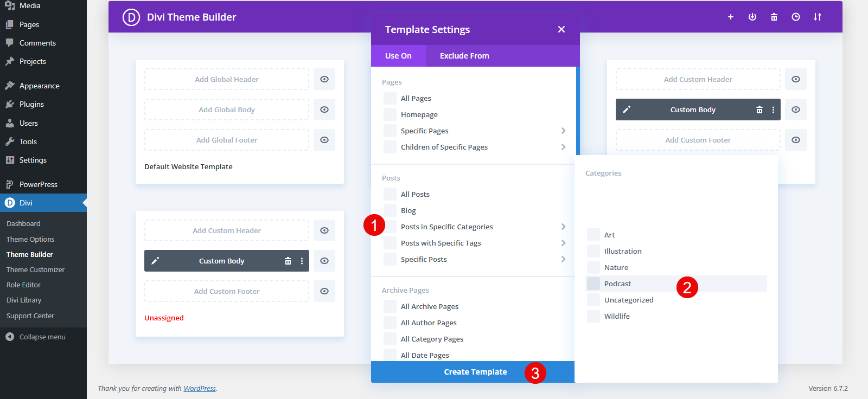868x399 pixels.
Task: Close the Template Settings dialog
Action: (561, 29)
